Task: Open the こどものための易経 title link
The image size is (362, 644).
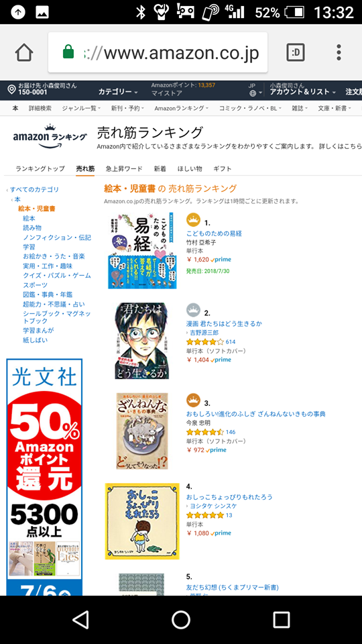Action: (x=214, y=233)
